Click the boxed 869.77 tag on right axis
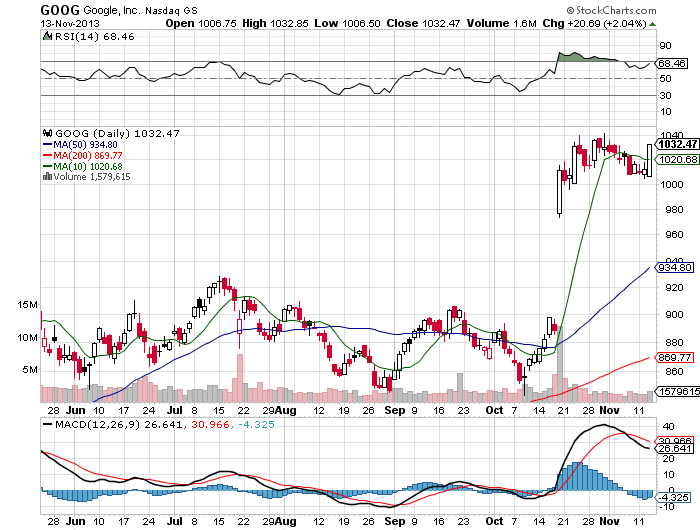This screenshot has width=700, height=530. point(675,357)
